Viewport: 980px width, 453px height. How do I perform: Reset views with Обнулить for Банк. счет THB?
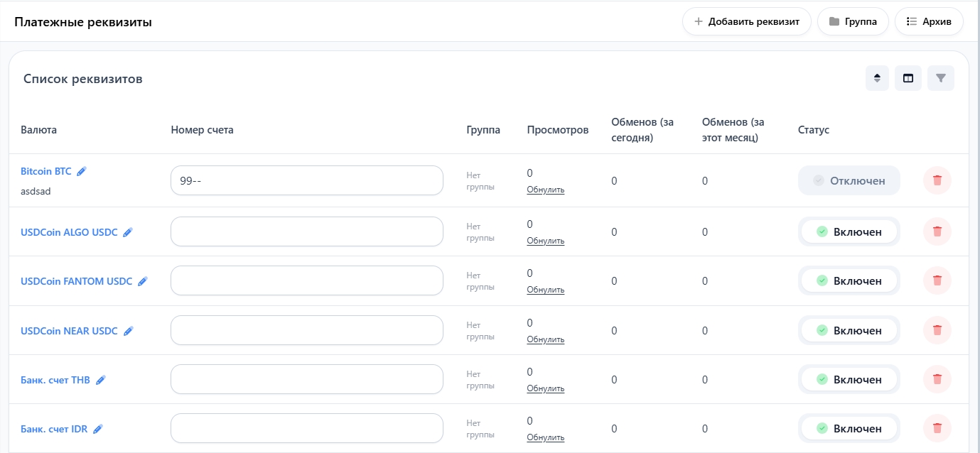coord(545,388)
